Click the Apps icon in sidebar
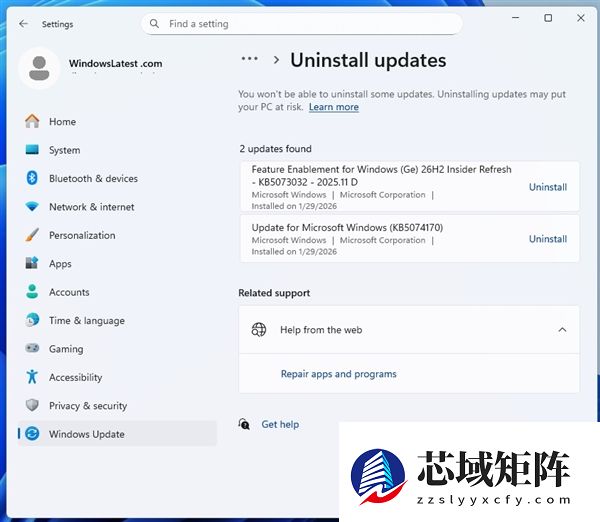The height and width of the screenshot is (522, 600). click(32, 263)
